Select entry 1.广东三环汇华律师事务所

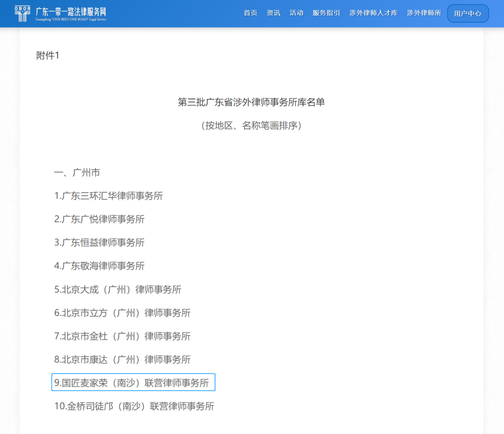(x=109, y=196)
